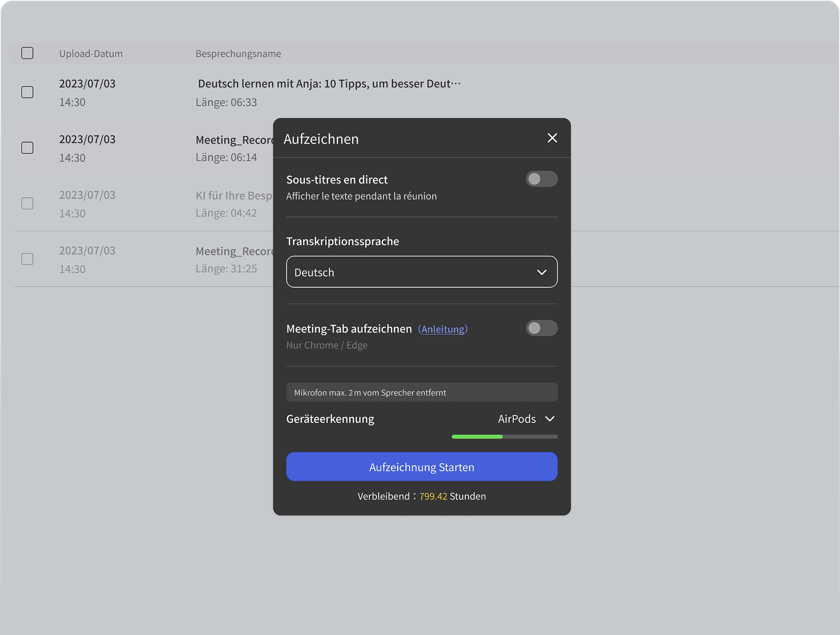Screen dimensions: 840x635
Task: Check the box for the 06:14 Meeting_Record row
Action: tap(28, 148)
